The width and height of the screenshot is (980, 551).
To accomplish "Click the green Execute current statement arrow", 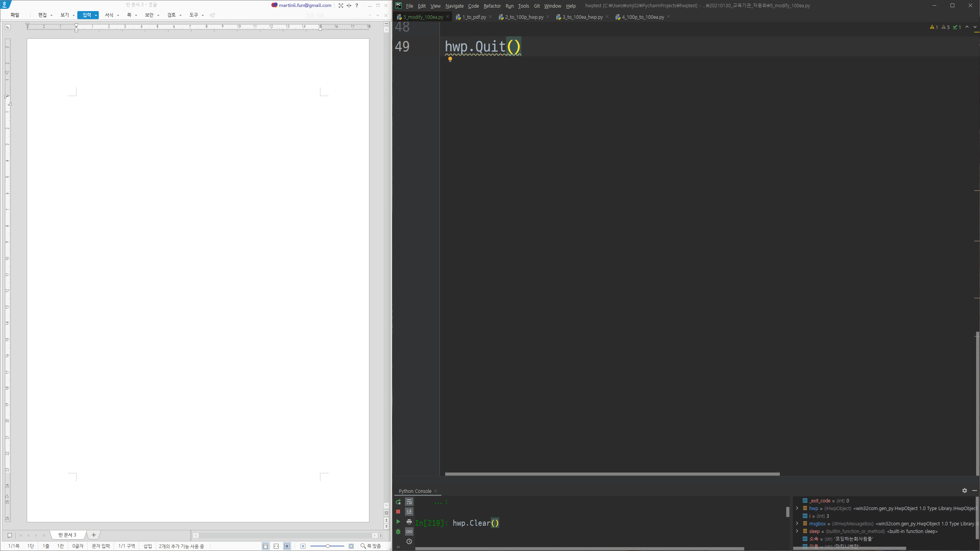I will tap(398, 522).
